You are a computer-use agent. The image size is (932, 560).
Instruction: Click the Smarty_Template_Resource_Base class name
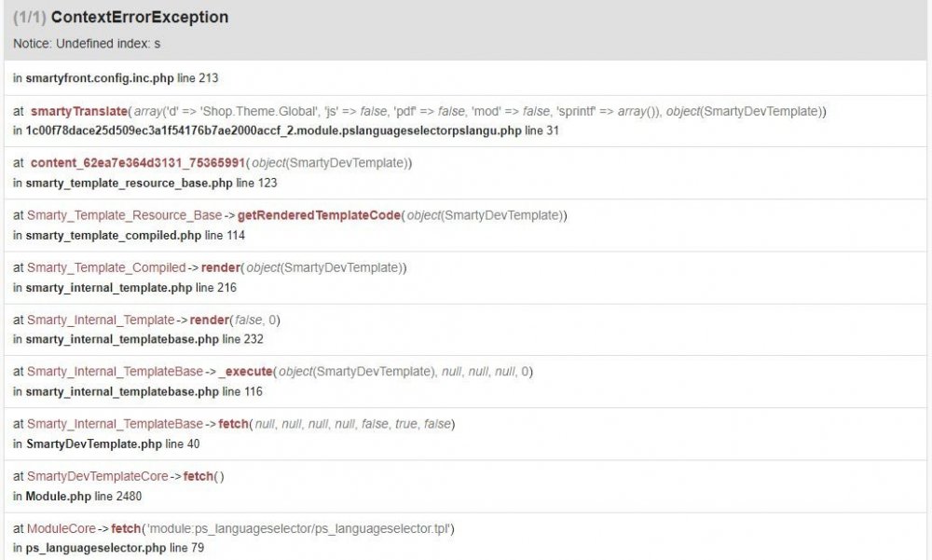point(124,215)
